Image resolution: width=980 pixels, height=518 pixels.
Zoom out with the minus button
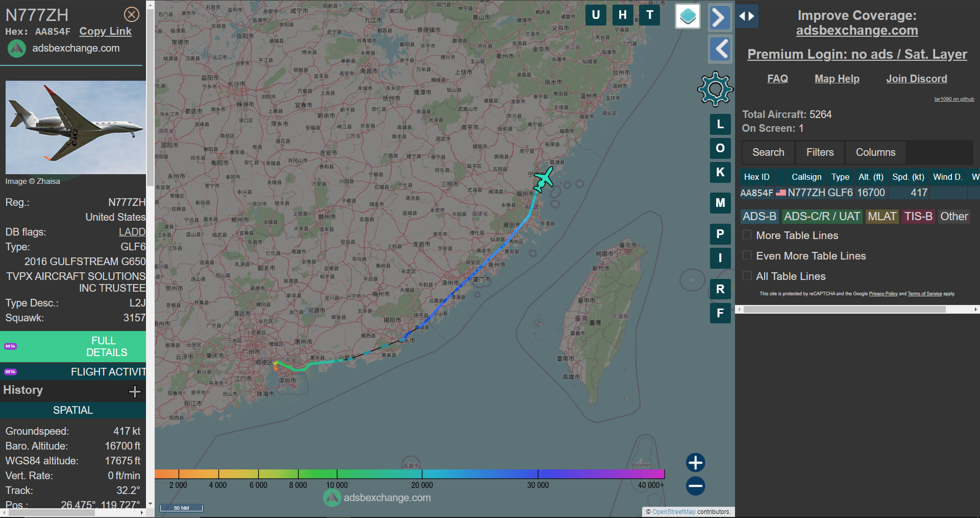coord(695,486)
